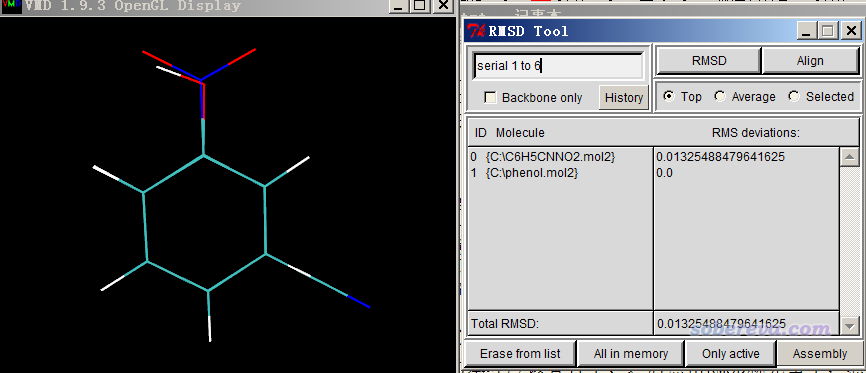Minimize the RMSD Tool window
The image size is (866, 373).
pyautogui.click(x=807, y=31)
